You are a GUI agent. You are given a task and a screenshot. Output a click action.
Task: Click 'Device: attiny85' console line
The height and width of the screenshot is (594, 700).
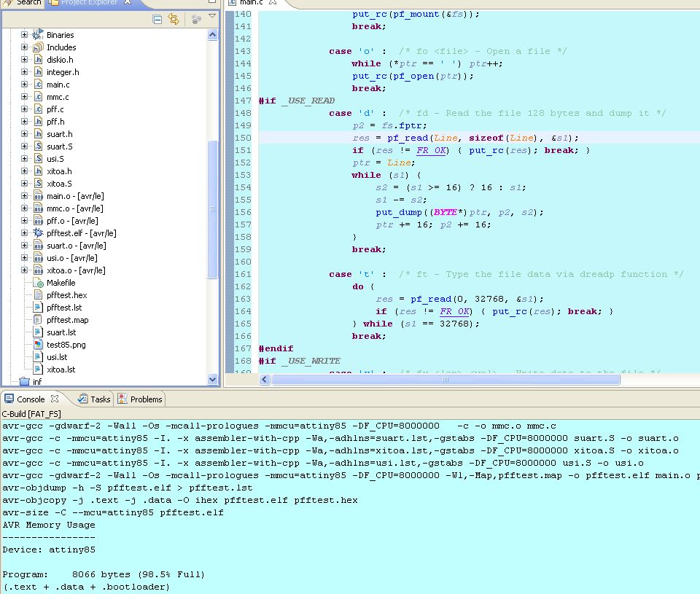(49, 550)
